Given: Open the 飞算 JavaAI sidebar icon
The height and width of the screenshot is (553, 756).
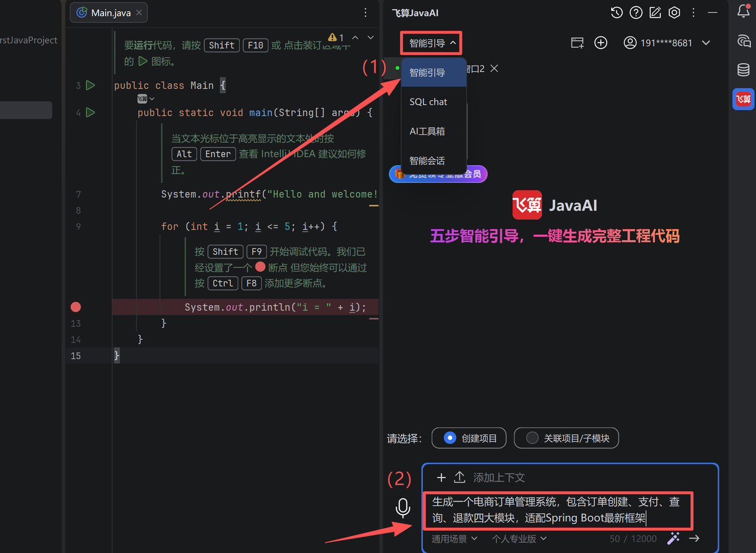Looking at the screenshot, I should pyautogui.click(x=744, y=99).
